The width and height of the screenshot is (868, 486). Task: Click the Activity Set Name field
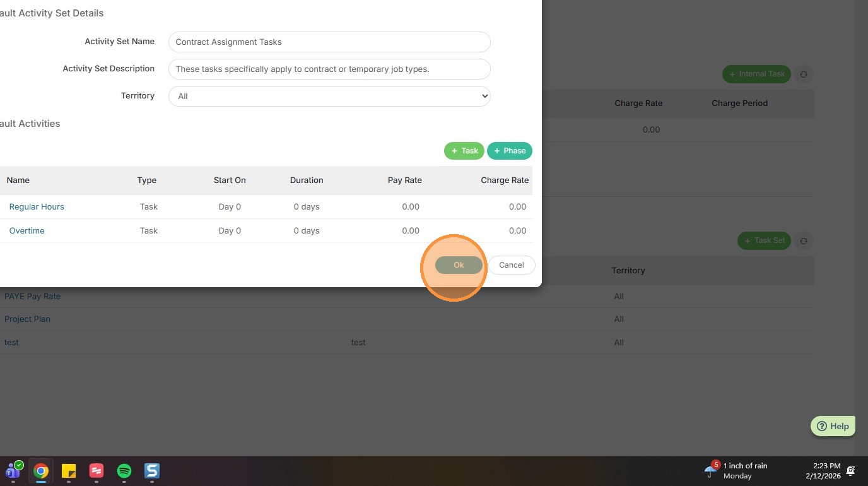point(329,42)
